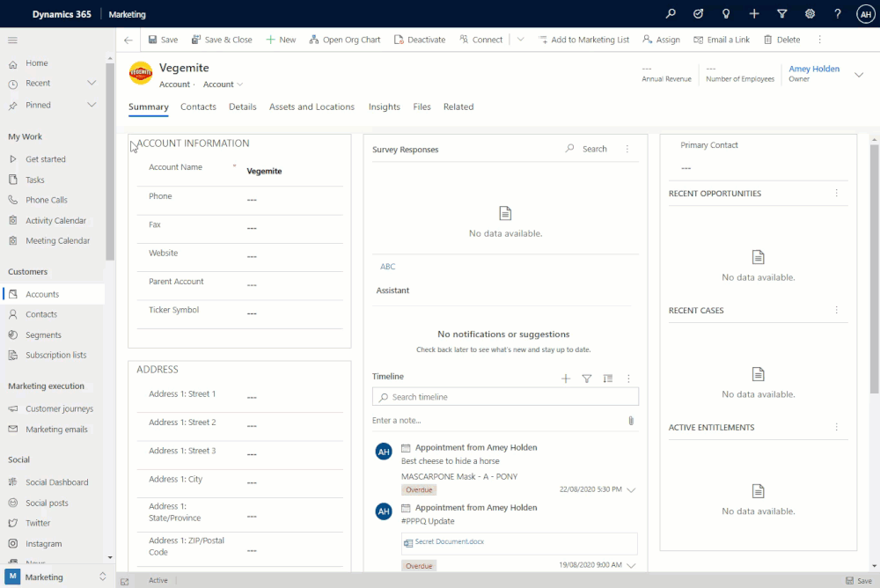Screen dimensions: 880x588
Task: Switch to the Contacts tab
Action: pyautogui.click(x=198, y=107)
